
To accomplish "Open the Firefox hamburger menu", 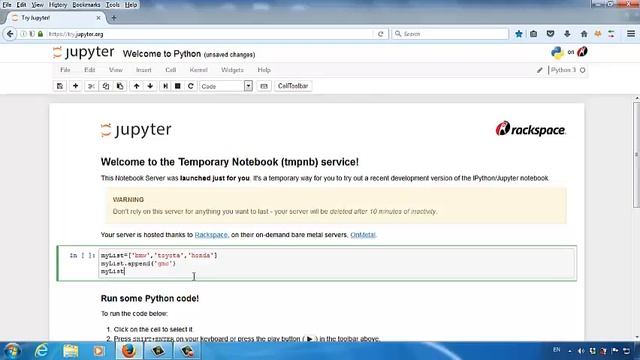I will click(631, 34).
